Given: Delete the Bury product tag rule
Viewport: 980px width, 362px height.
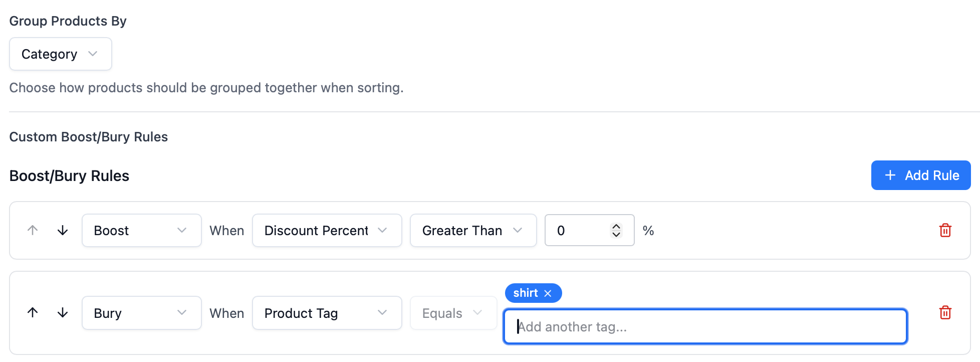Looking at the screenshot, I should pyautogui.click(x=945, y=312).
